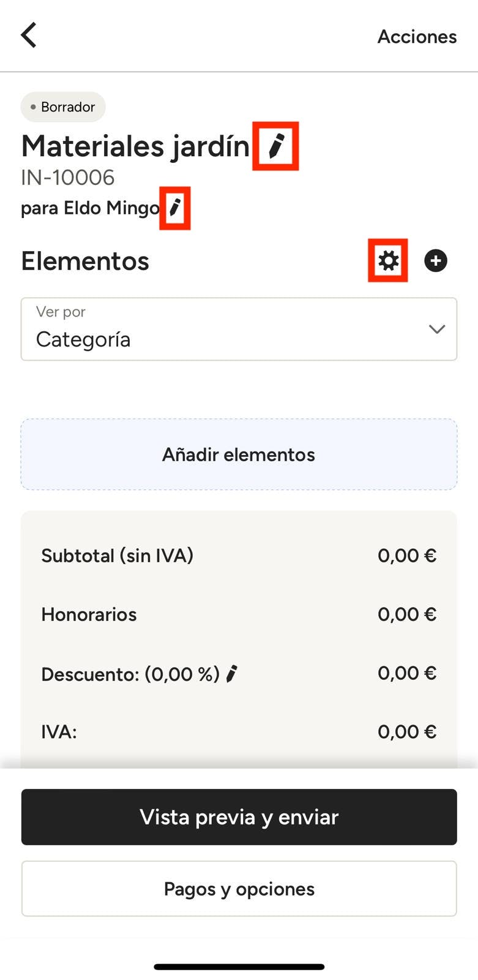Open Pagos y opciones

click(x=239, y=889)
